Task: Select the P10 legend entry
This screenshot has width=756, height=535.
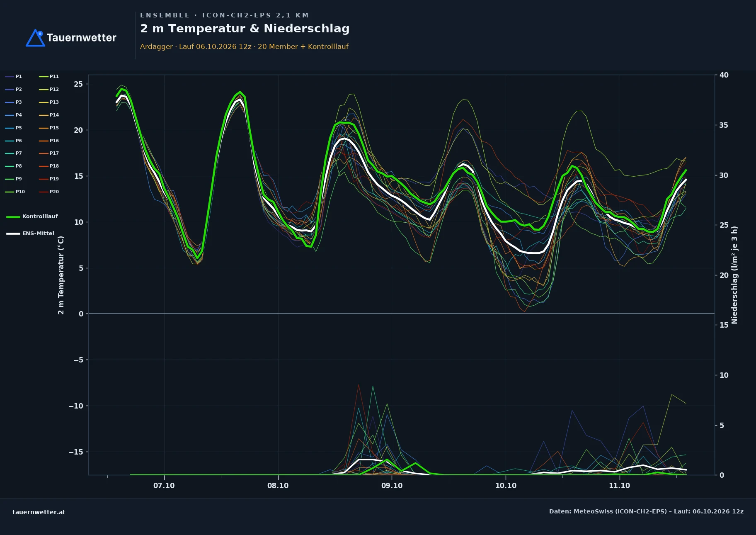Action: (15, 192)
